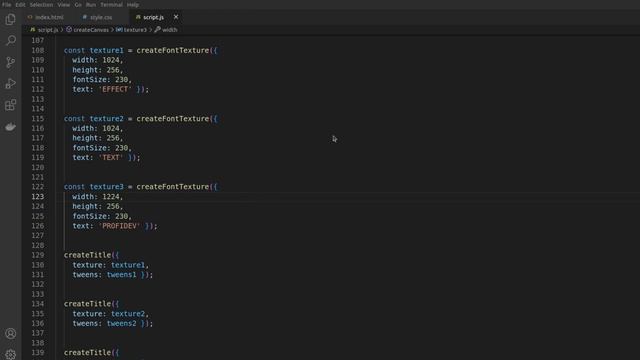Click the 'EFFECT' string on line 112
This screenshot has height=360, width=640.
[x=115, y=89]
